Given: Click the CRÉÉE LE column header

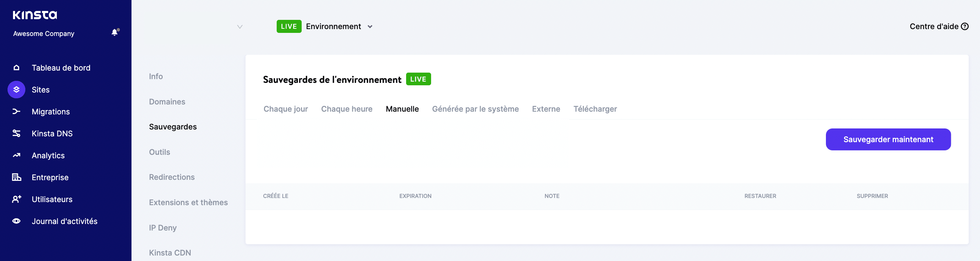Looking at the screenshot, I should point(275,196).
